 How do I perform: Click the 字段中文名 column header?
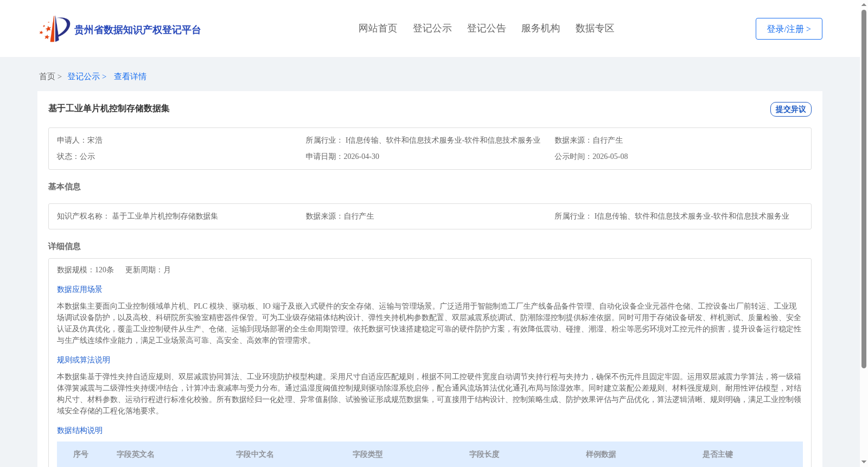[255, 455]
